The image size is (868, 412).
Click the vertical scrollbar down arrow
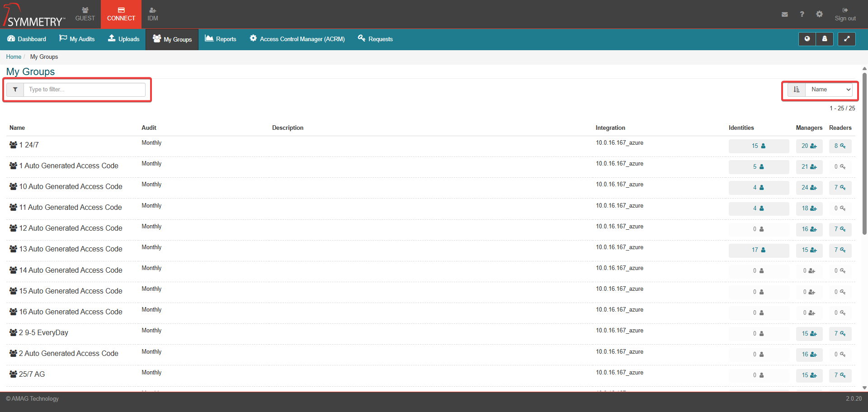[x=864, y=388]
